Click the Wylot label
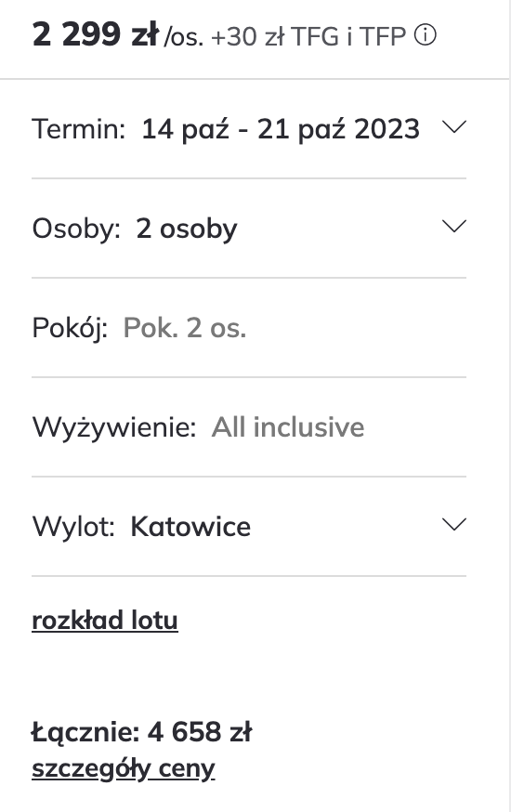This screenshot has width=511, height=812. point(73,527)
